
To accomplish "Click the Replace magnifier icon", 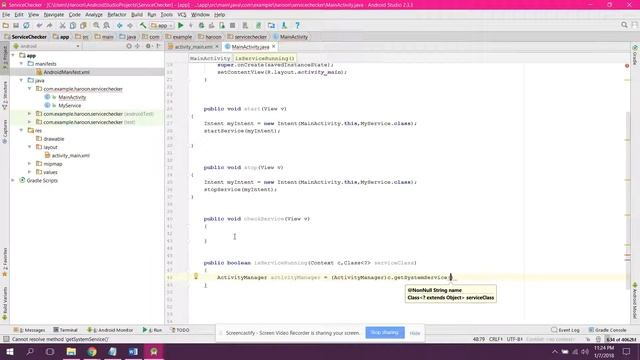I will 107,25.
